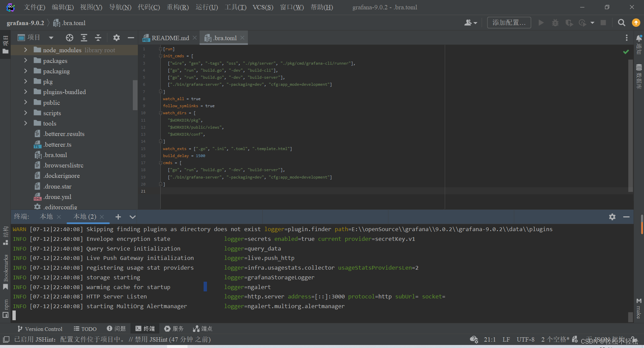
Task: Click the Stop square icon in toolbar
Action: [x=603, y=23]
